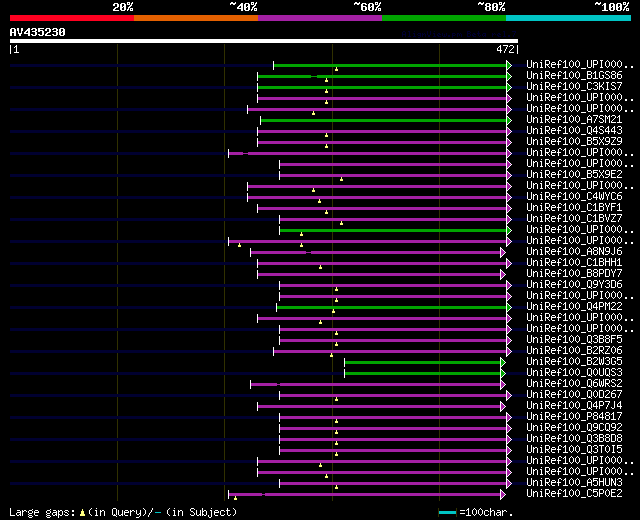The image size is (640, 520).
Task: Select the AV435230 query name
Action: pyautogui.click(x=38, y=32)
